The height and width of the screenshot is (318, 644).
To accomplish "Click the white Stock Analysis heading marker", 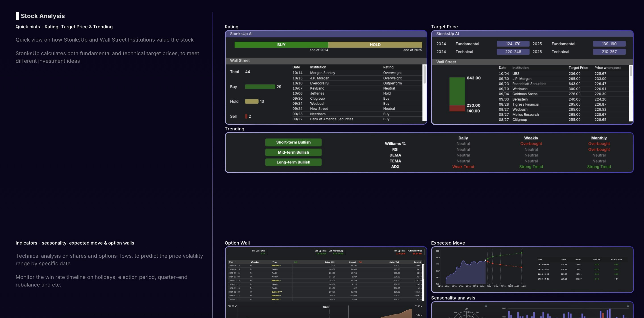I will pos(17,16).
